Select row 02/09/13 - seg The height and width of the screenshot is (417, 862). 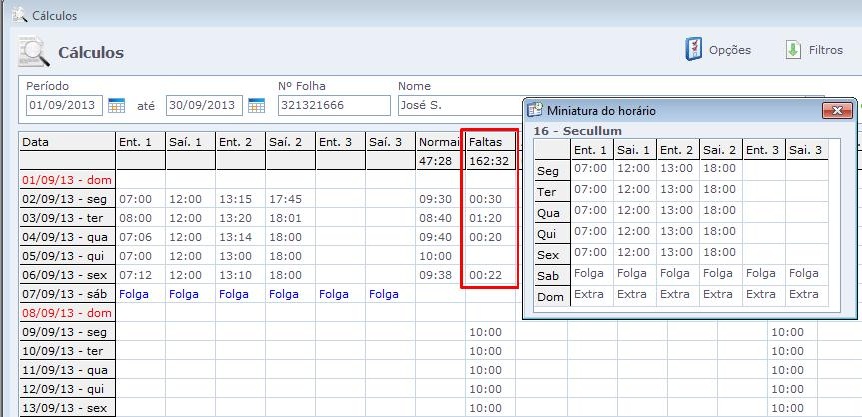point(66,199)
